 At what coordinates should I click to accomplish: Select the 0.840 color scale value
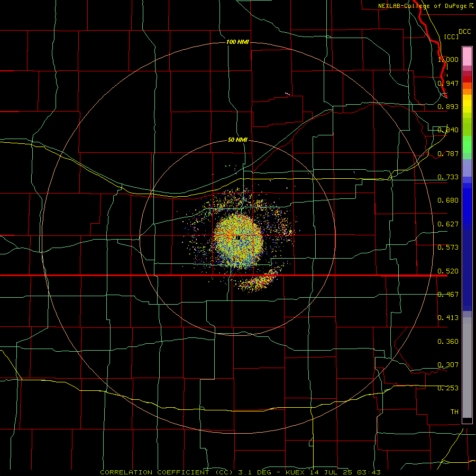tap(448, 130)
